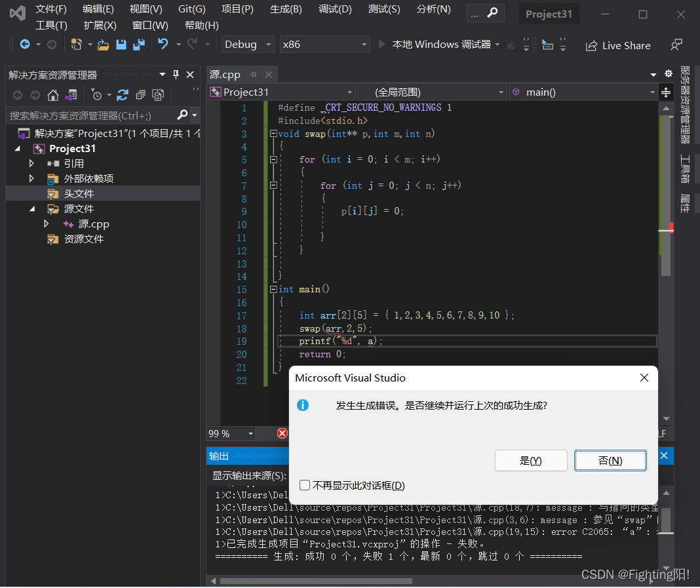Viewport: 700px width, 588px height.
Task: Pin the 源.cpp tab
Action: point(254,75)
